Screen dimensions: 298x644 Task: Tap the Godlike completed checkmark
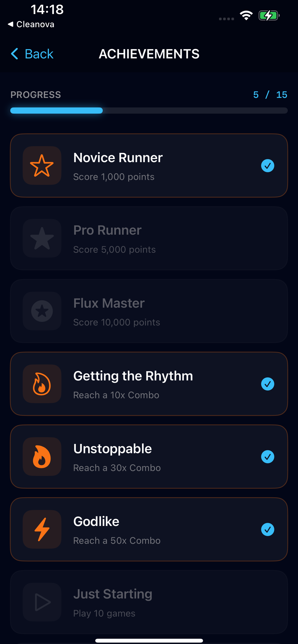click(x=268, y=529)
